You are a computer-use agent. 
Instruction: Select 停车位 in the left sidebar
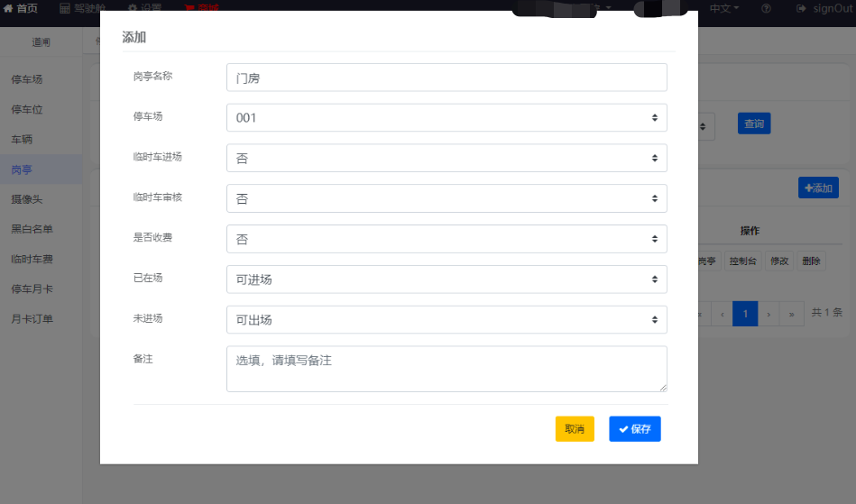[x=27, y=110]
